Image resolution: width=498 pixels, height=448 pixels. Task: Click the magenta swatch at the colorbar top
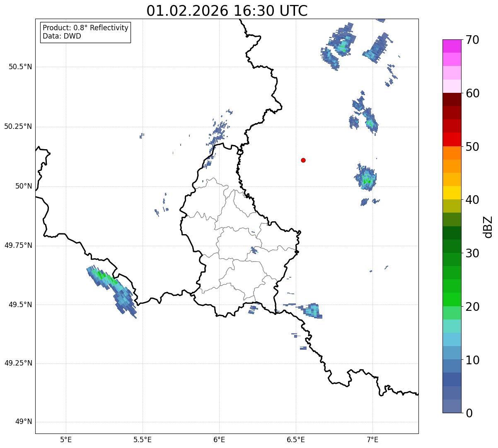[452, 46]
